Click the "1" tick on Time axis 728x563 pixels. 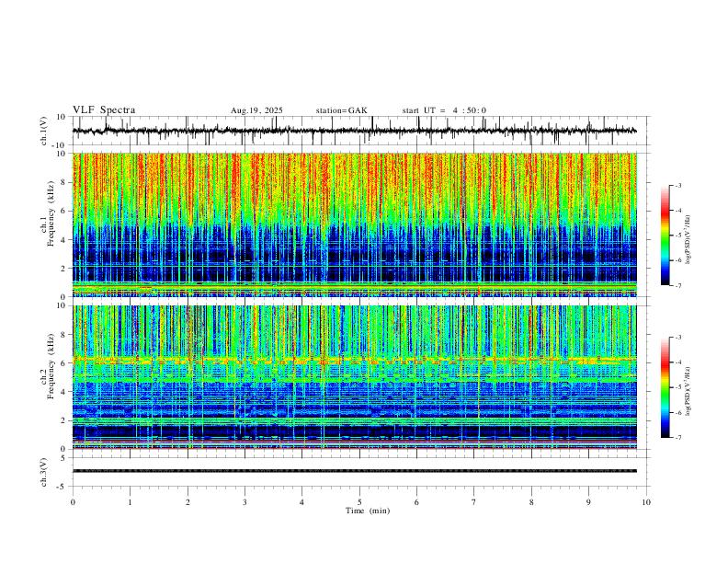[130, 502]
